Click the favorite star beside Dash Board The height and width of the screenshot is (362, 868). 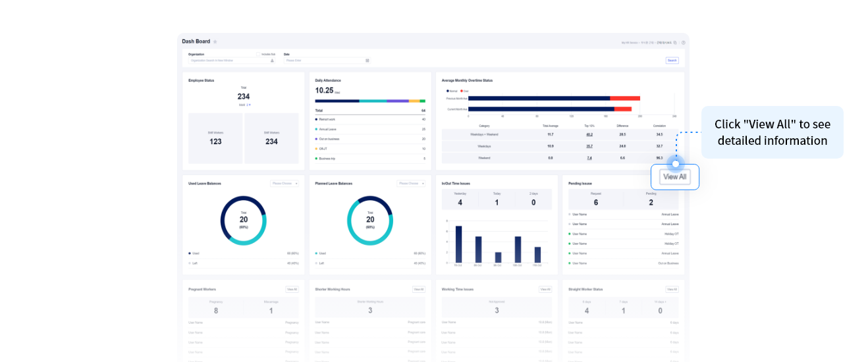[215, 42]
